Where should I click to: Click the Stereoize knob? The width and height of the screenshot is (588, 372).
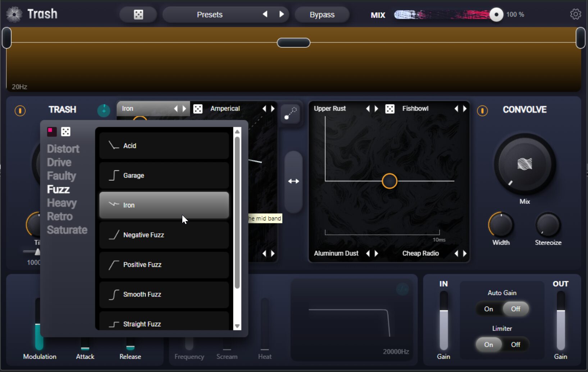[x=548, y=225]
